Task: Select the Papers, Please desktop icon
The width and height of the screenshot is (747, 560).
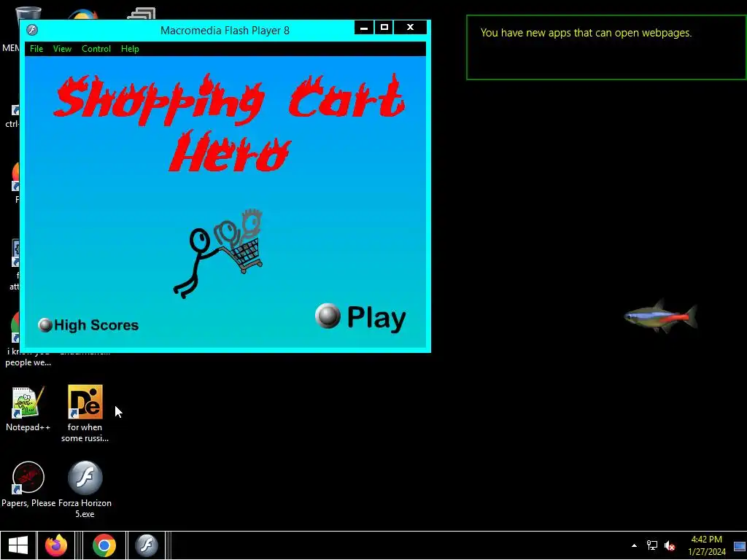Action: tap(28, 483)
